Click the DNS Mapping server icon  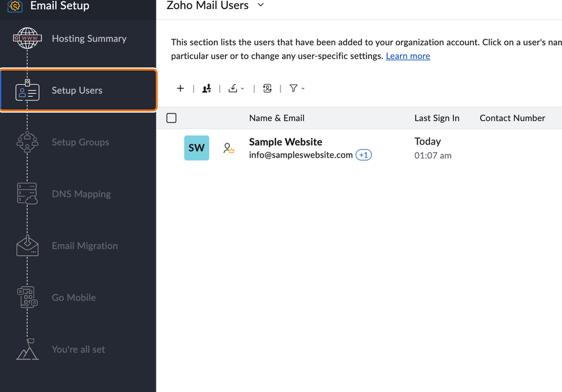[27, 194]
